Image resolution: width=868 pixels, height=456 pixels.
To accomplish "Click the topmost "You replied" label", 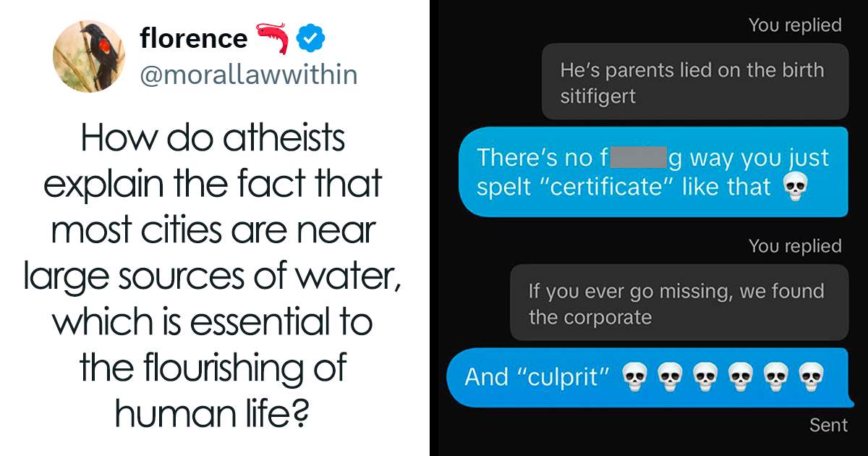I will click(795, 25).
